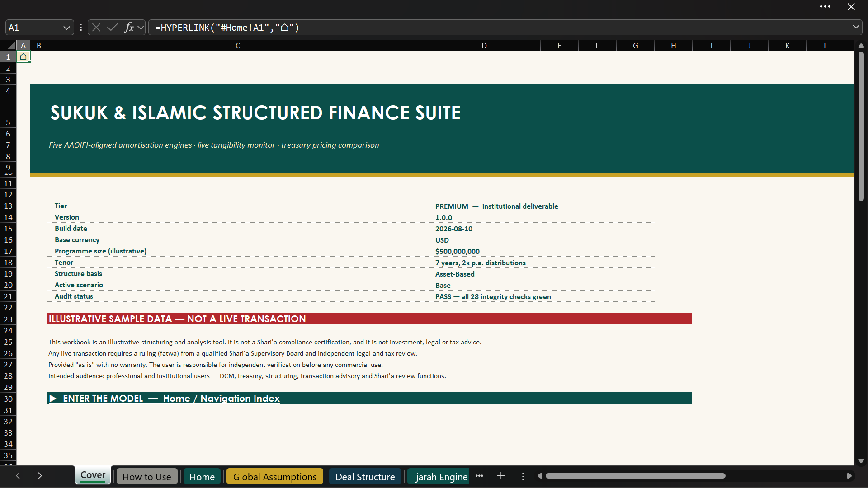
Task: Click the horizontal scrollbar thumb
Action: point(635,476)
